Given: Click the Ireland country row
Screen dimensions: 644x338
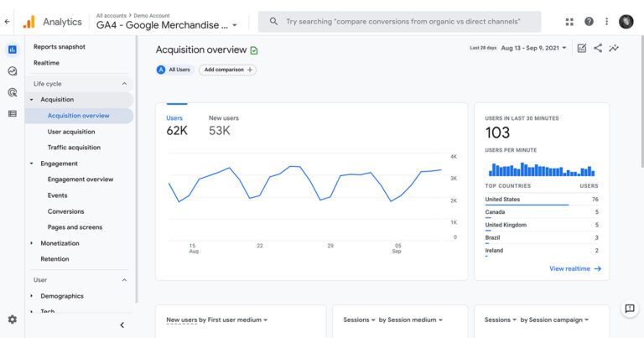Looking at the screenshot, I should click(542, 251).
